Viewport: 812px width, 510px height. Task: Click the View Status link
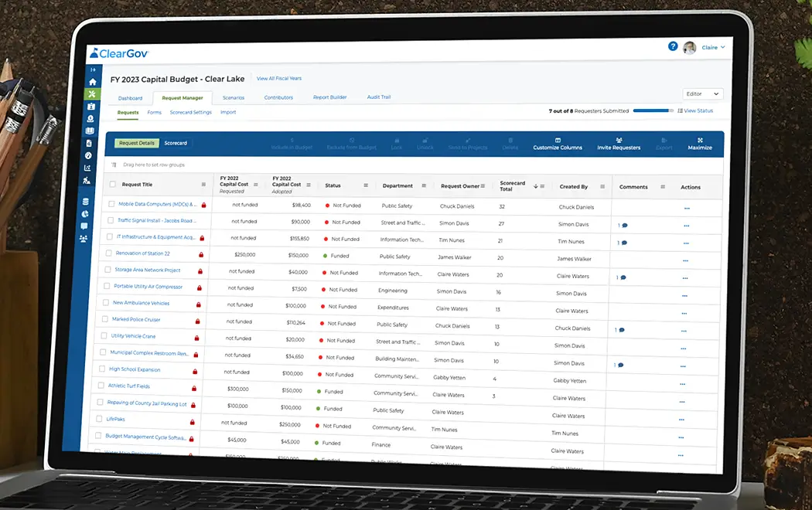[x=695, y=110]
